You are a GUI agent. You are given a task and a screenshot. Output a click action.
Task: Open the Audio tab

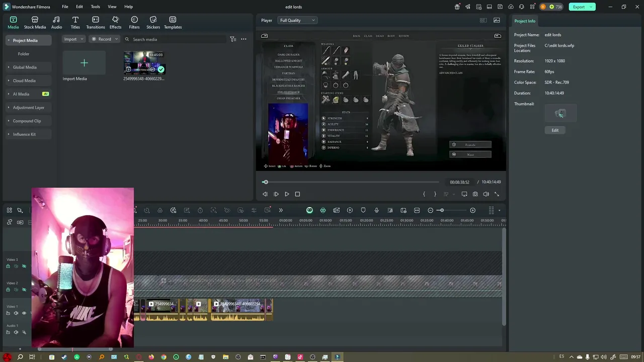56,23
